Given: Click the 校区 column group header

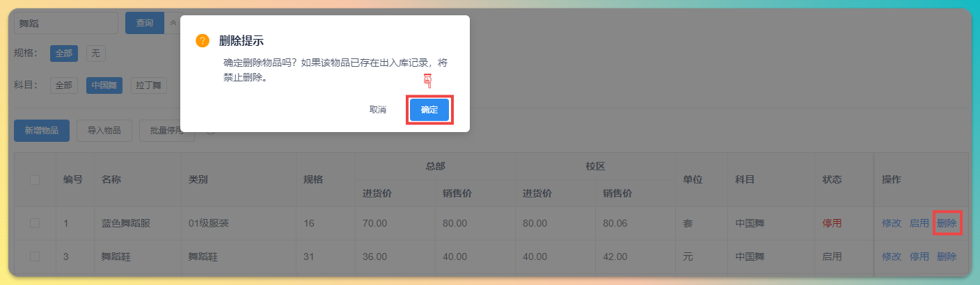Looking at the screenshot, I should point(596,166).
